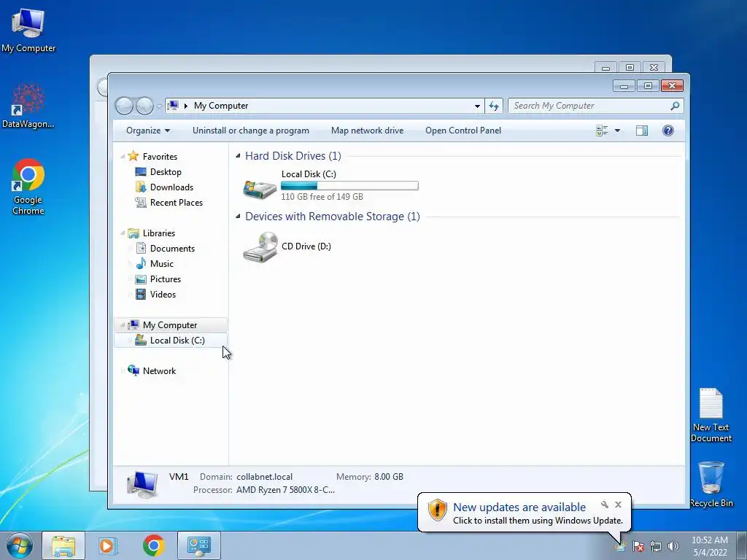Click the VM1 computer icon in details pane
This screenshot has height=560, width=747.
click(x=142, y=484)
